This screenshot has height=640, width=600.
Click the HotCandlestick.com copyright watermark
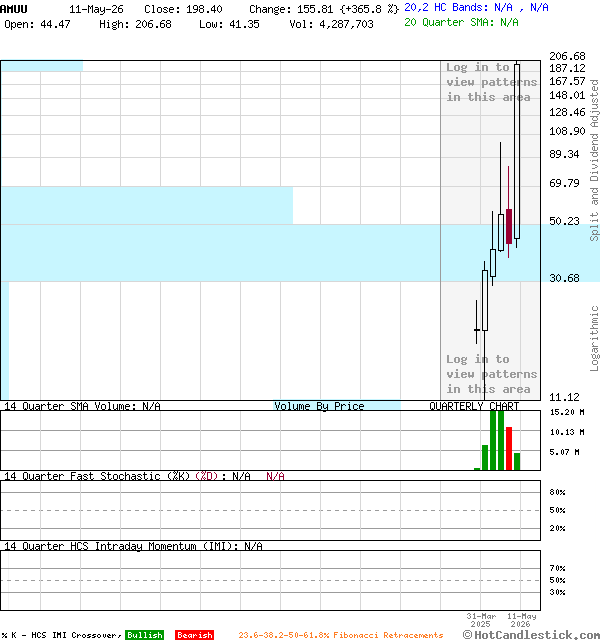[531, 634]
